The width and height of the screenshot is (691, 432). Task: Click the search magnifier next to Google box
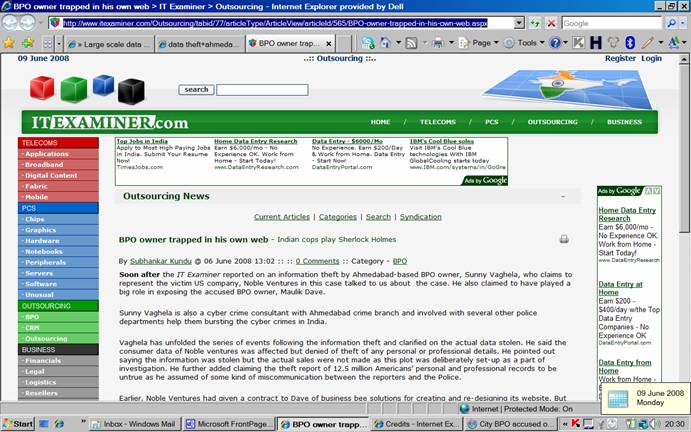(x=671, y=23)
